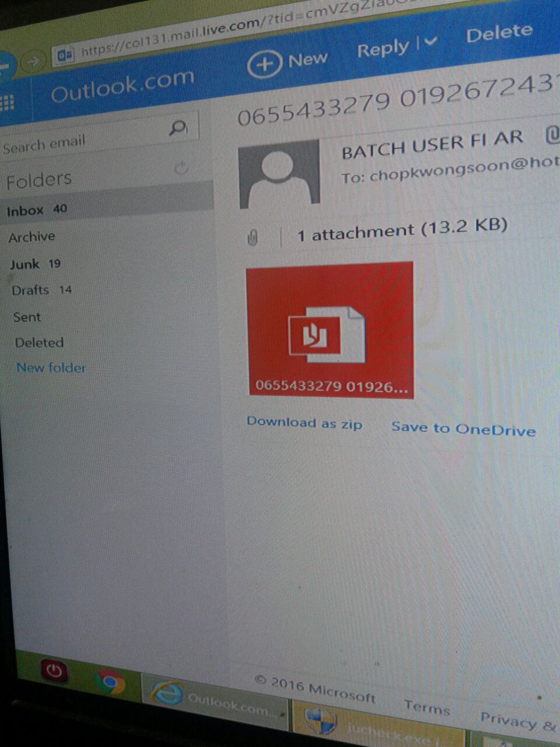This screenshot has height=747, width=560.
Task: Open the red attachment file tile
Action: click(330, 330)
